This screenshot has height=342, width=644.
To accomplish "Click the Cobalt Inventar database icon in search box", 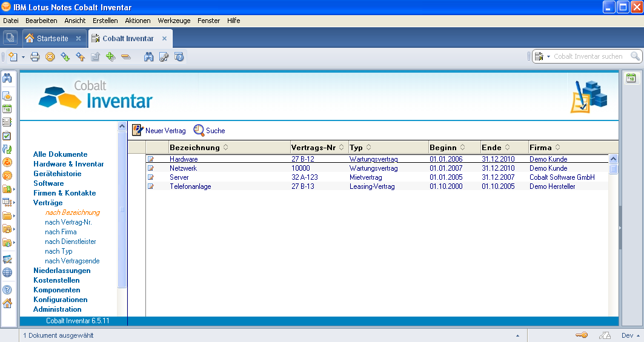I will 539,56.
